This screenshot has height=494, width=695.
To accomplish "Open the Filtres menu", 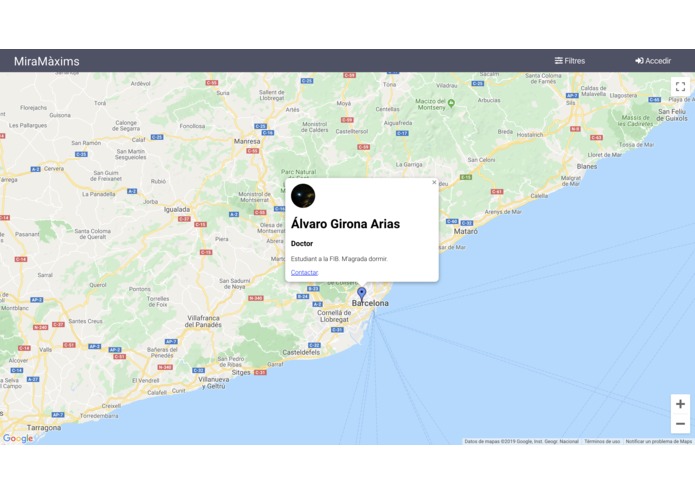I will click(x=570, y=61).
